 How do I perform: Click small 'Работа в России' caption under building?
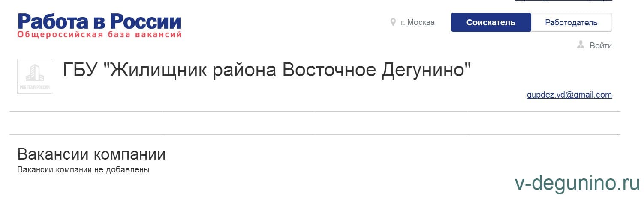[35, 87]
